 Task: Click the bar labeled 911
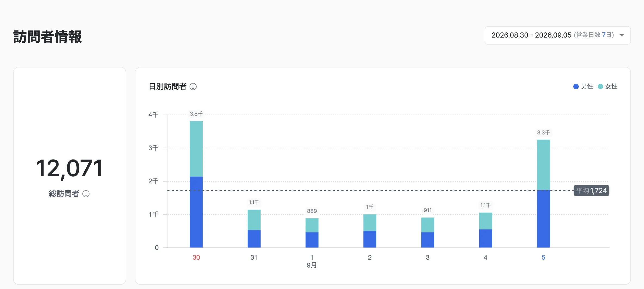[428, 233]
